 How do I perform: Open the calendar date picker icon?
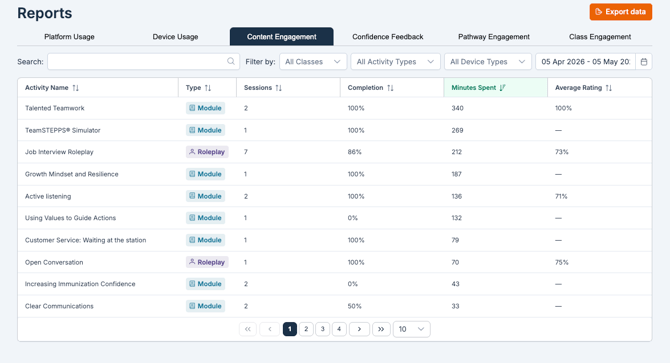[644, 61]
